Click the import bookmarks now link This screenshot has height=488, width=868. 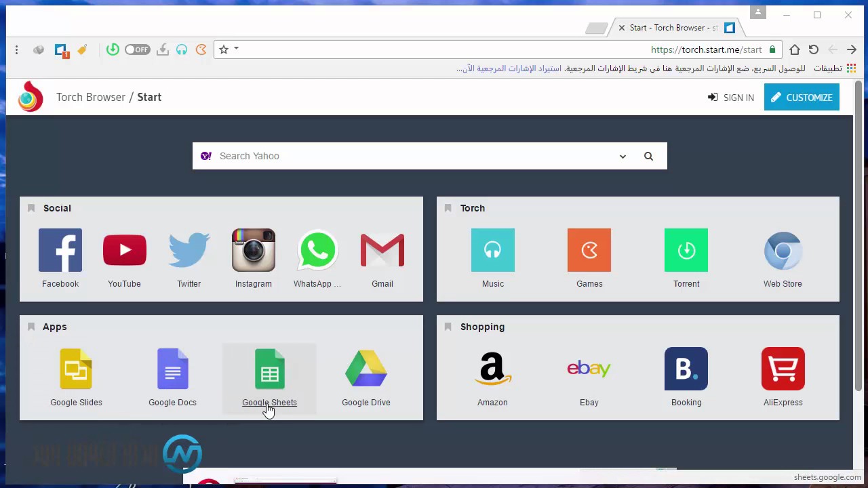(509, 68)
